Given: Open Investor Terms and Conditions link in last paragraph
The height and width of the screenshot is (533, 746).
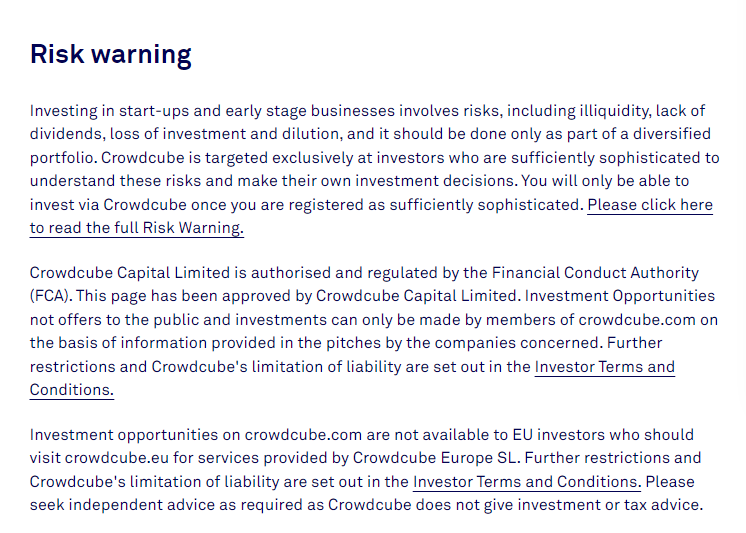Looking at the screenshot, I should 526,481.
